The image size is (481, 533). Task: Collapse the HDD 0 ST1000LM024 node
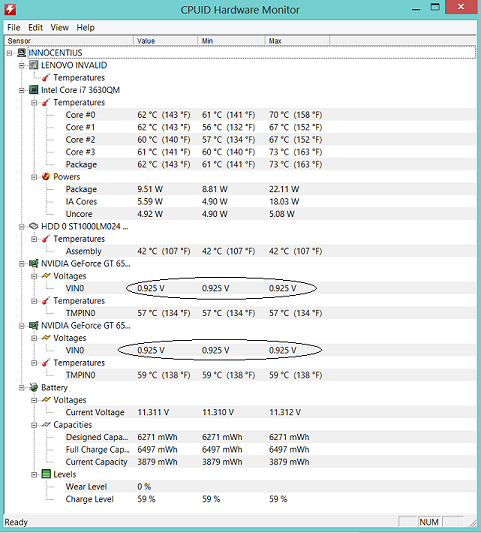[22, 227]
